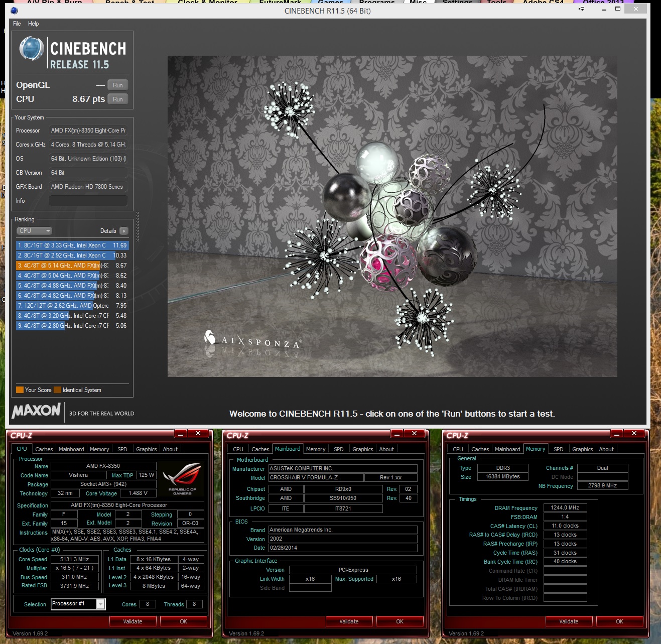Image resolution: width=661 pixels, height=644 pixels.
Task: Run the CPU benchmark test
Action: point(118,99)
